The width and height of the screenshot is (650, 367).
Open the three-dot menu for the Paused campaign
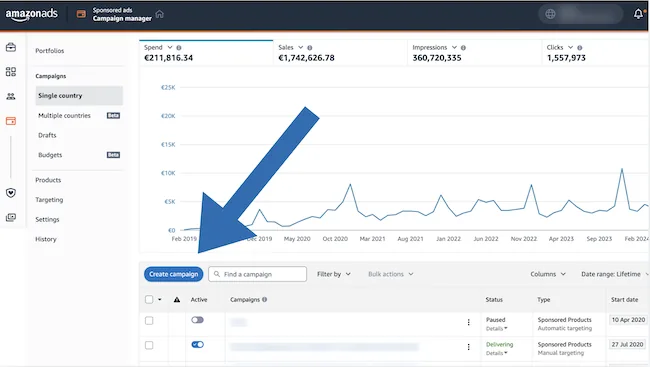pyautogui.click(x=468, y=322)
